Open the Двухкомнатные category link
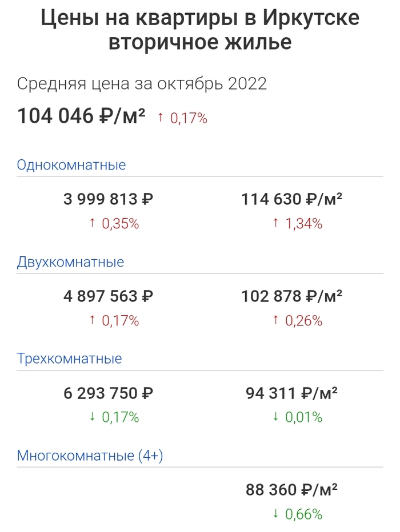 70,263
